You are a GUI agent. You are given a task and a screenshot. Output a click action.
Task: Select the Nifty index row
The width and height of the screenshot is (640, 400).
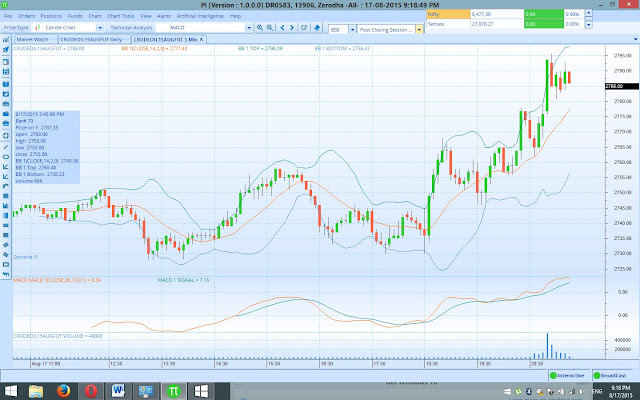pyautogui.click(x=505, y=14)
